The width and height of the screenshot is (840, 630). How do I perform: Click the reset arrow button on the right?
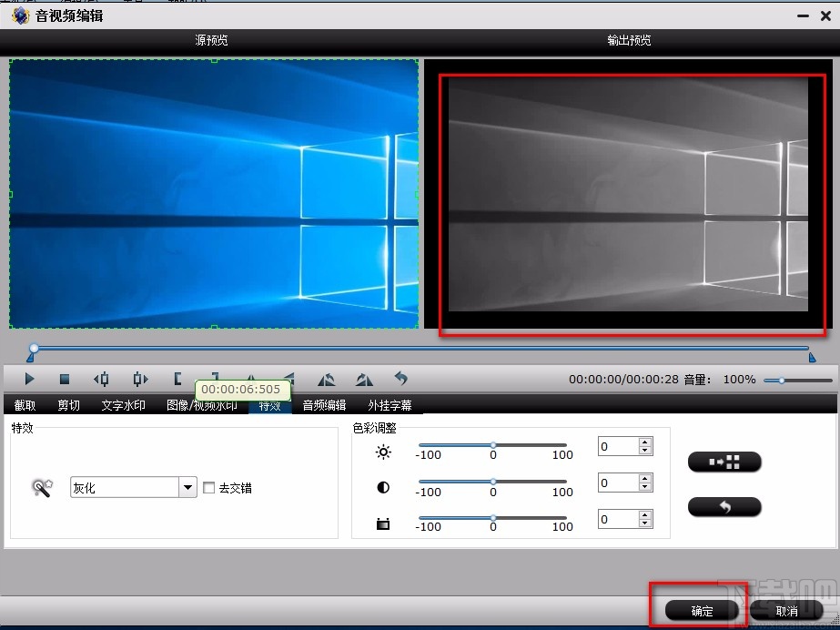point(724,507)
